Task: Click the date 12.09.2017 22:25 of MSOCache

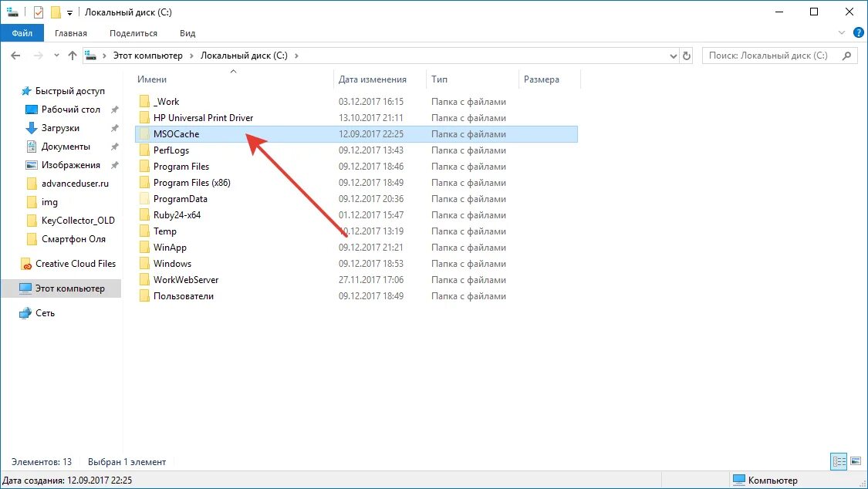Action: [371, 134]
